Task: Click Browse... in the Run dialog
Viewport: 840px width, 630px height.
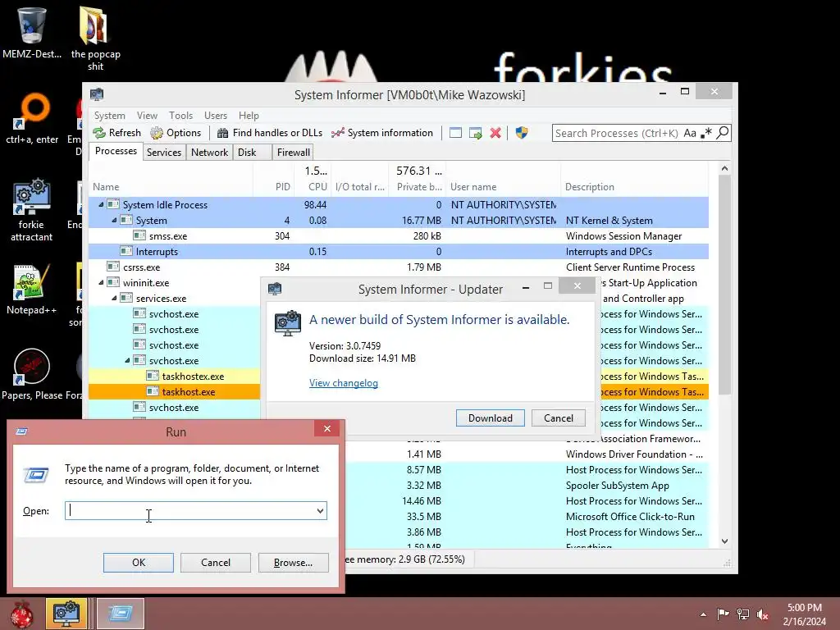Action: click(x=293, y=563)
